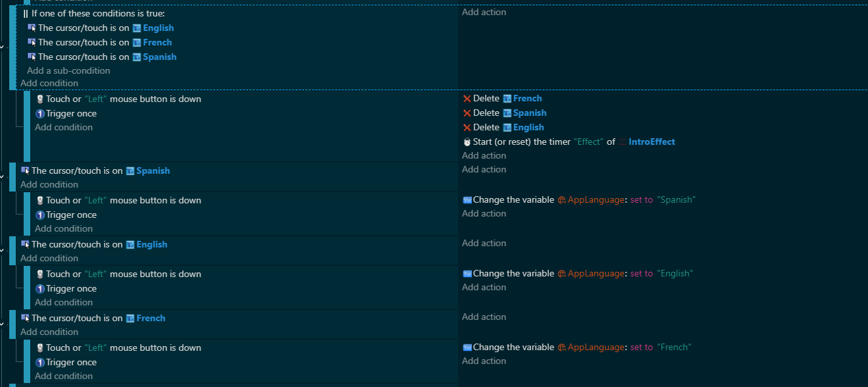The width and height of the screenshot is (868, 387).
Task: Click the "Effect" timer name parameter
Action: [588, 142]
